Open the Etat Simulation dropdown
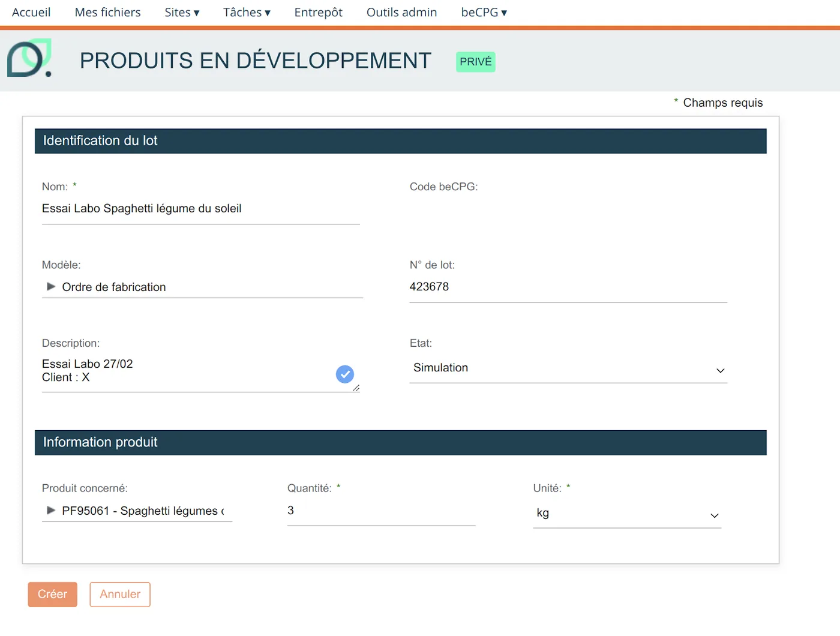 tap(568, 368)
